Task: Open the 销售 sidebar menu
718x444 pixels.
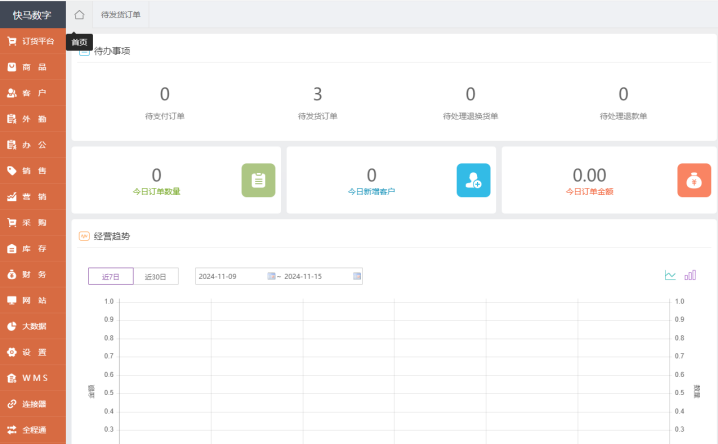Action: pyautogui.click(x=33, y=171)
